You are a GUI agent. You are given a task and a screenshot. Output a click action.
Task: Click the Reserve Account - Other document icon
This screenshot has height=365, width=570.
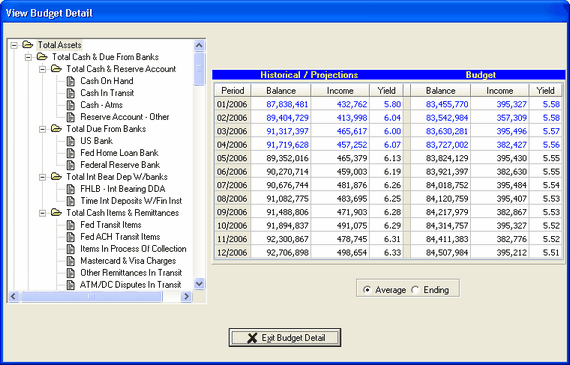coord(71,117)
